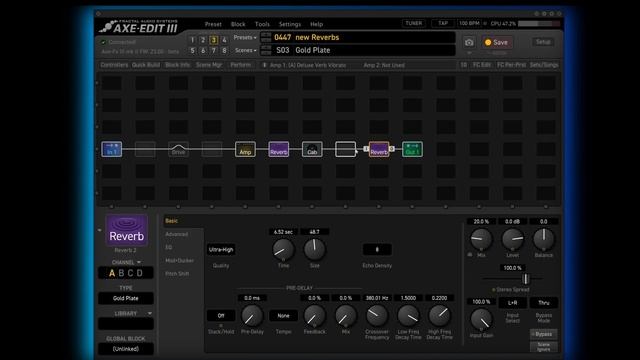This screenshot has height=360, width=640.
Task: Toggle the Stack/Hold Off field
Action: point(221,316)
